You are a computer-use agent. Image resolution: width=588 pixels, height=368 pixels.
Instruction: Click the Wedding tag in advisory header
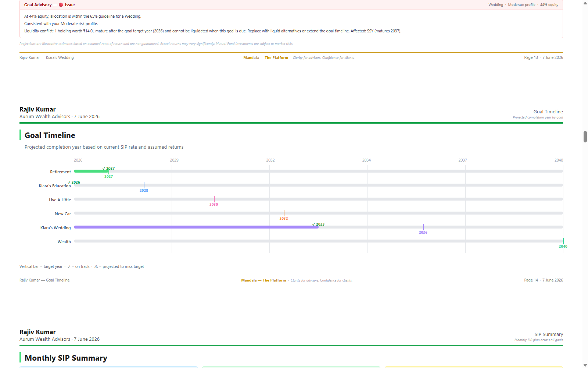496,5
